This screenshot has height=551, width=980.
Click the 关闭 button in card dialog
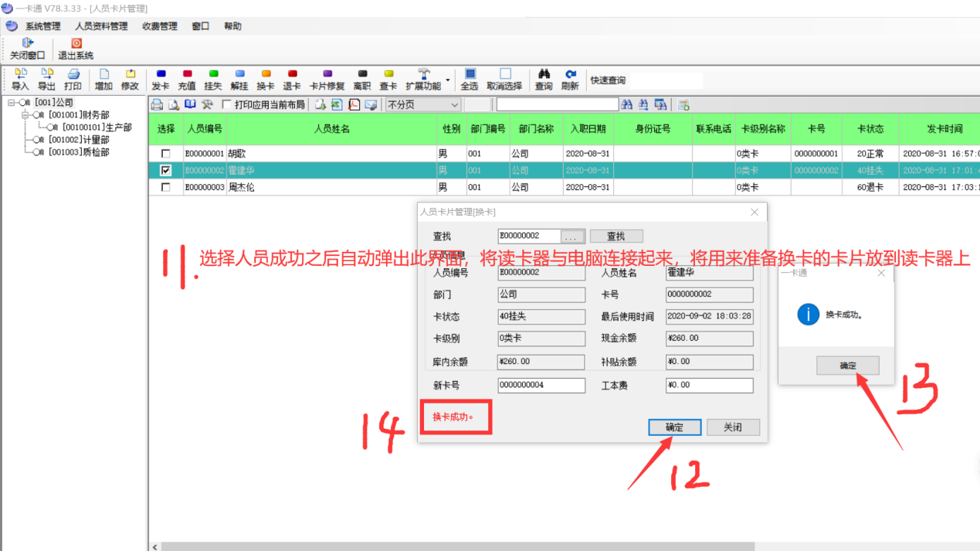click(x=733, y=427)
